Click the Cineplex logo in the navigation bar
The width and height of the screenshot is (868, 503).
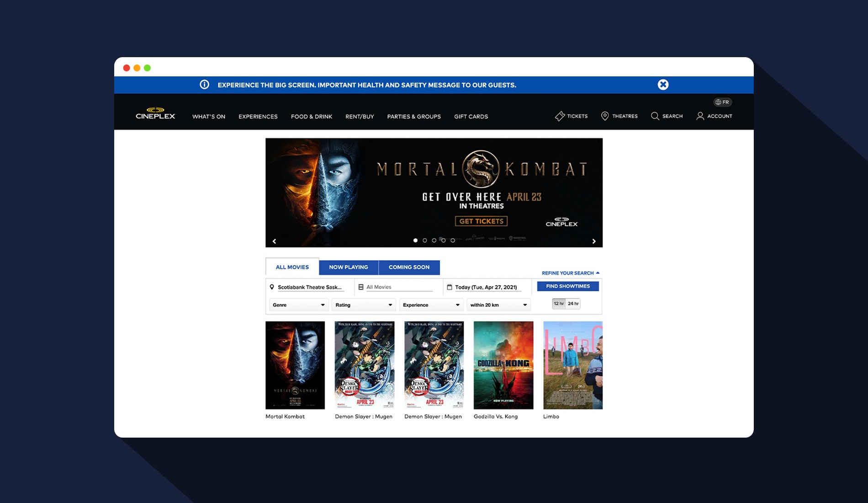tap(155, 113)
